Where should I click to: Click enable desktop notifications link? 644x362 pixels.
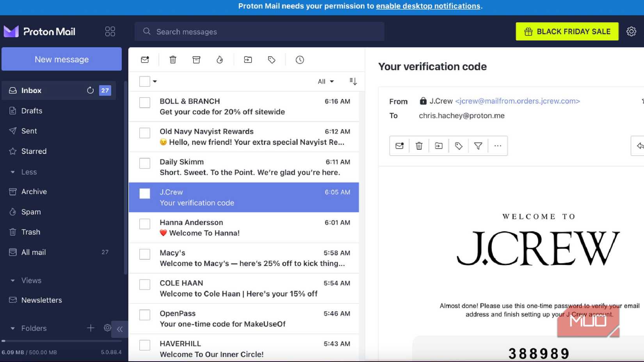coord(428,6)
